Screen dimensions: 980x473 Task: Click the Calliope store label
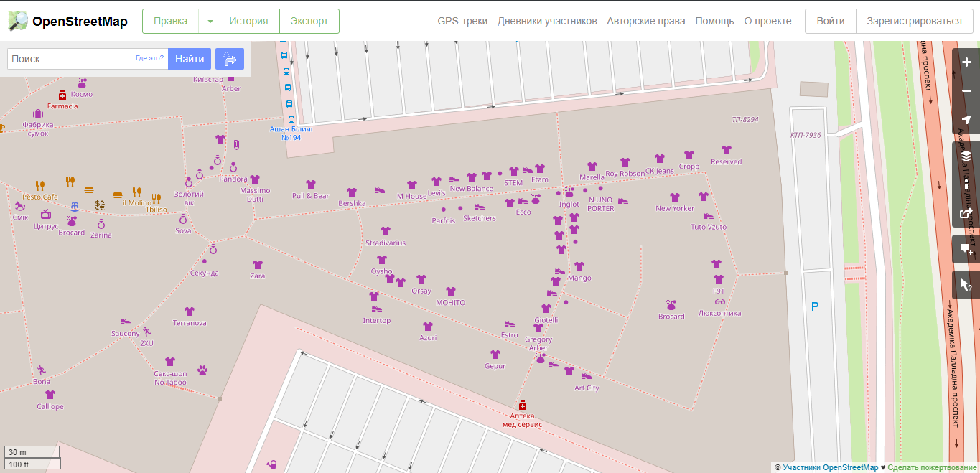pyautogui.click(x=50, y=406)
